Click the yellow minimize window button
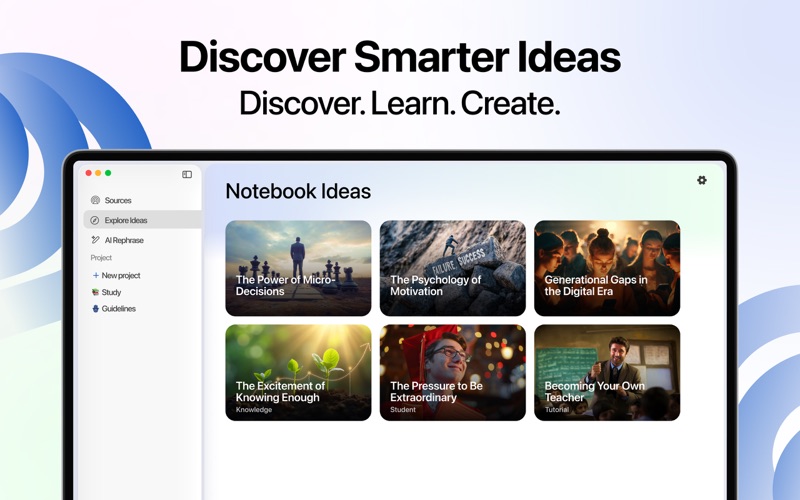800x500 pixels. point(98,173)
